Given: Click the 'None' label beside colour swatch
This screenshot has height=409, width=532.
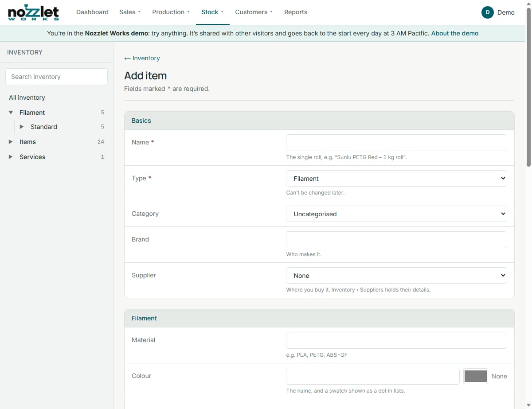Looking at the screenshot, I should 499,376.
